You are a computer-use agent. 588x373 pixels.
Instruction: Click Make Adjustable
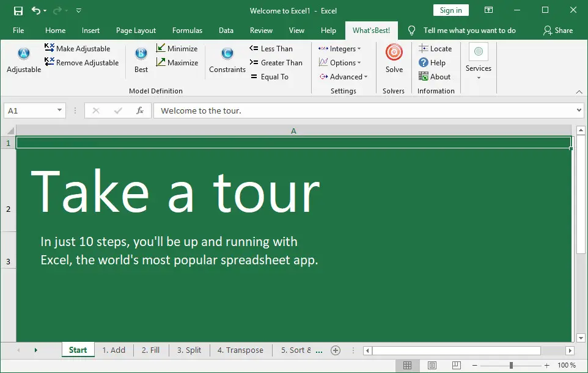coord(77,49)
